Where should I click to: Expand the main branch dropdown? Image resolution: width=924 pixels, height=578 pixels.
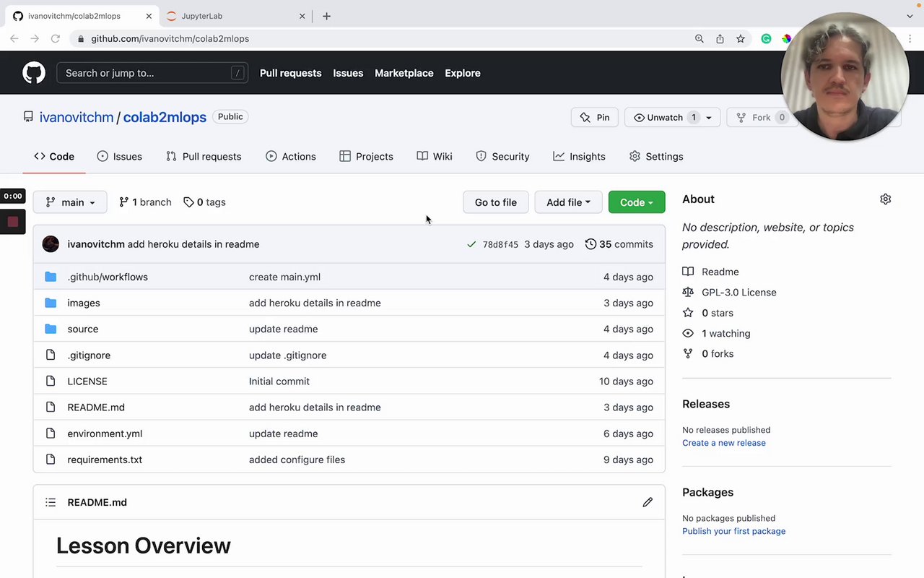click(x=70, y=202)
